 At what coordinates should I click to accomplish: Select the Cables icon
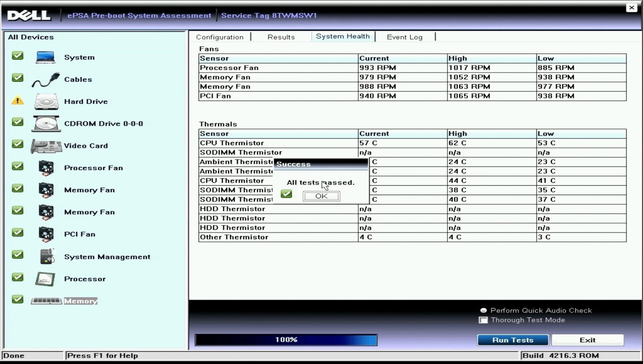point(46,80)
